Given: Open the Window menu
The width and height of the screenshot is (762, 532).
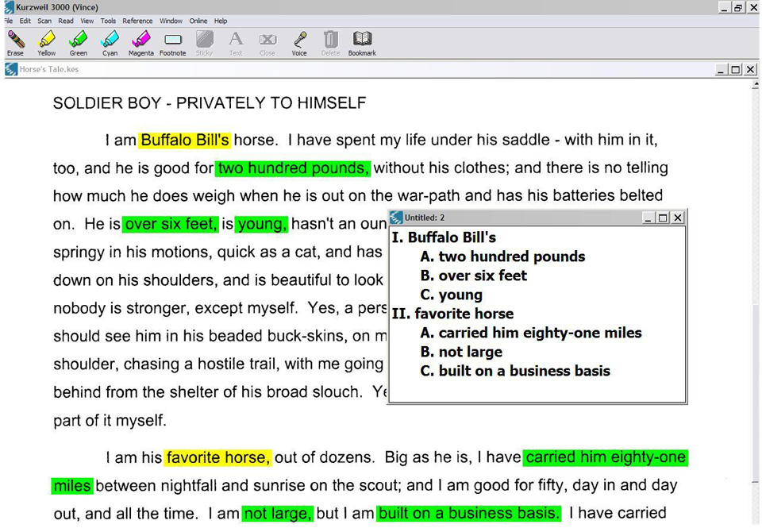Looking at the screenshot, I should point(171,21).
